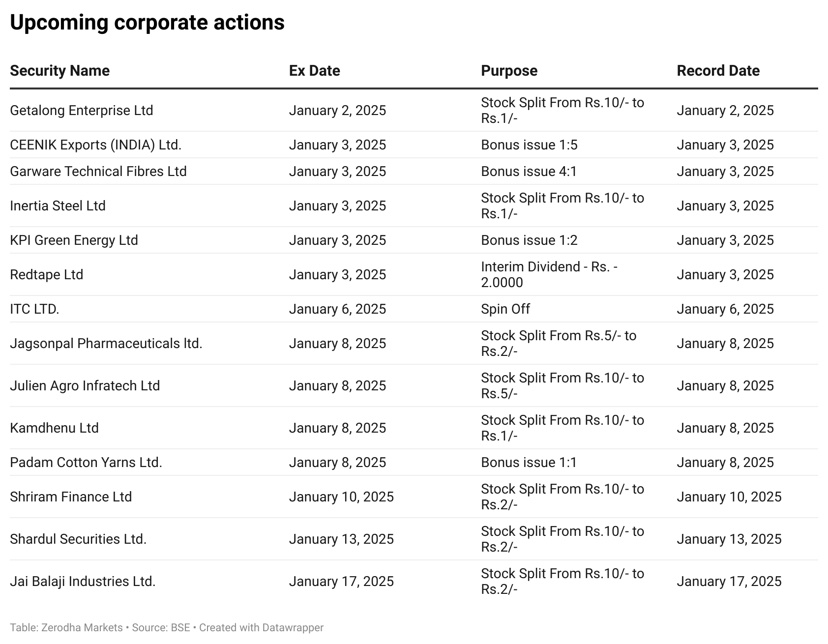Click the Upcoming corporate actions title
This screenshot has height=644, width=828.
click(x=147, y=23)
